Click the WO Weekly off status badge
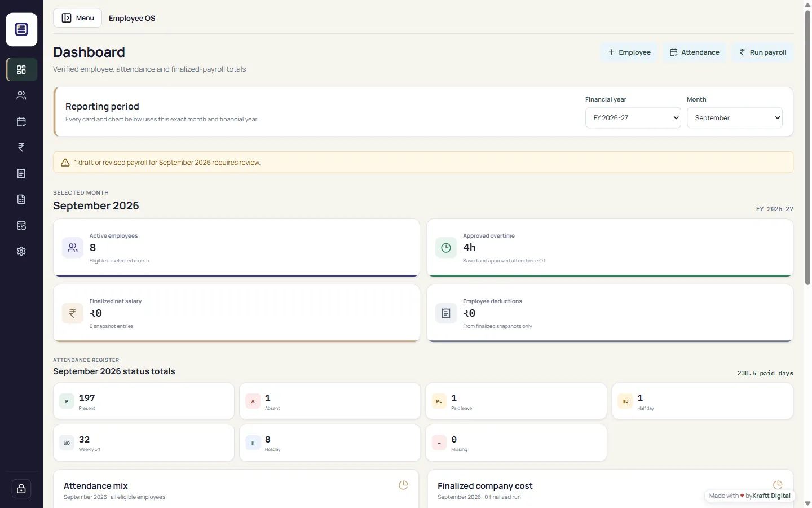This screenshot has width=812, height=508. click(x=67, y=443)
